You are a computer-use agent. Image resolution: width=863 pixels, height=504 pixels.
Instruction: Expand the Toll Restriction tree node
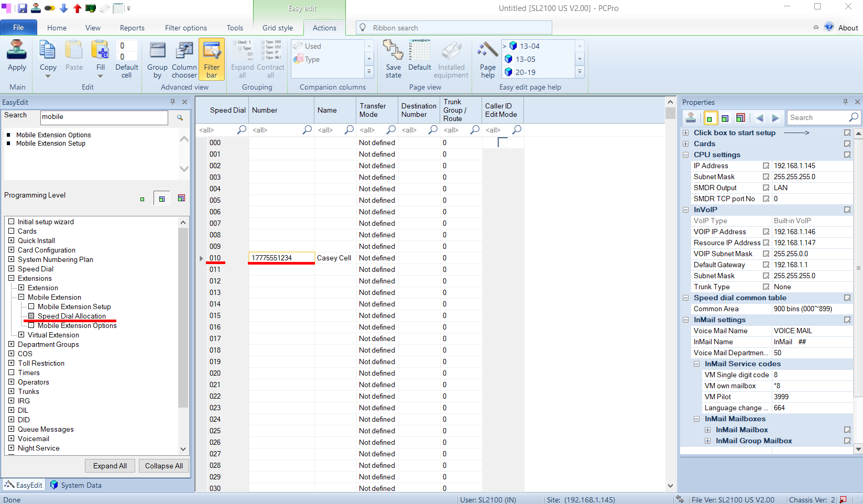(12, 363)
